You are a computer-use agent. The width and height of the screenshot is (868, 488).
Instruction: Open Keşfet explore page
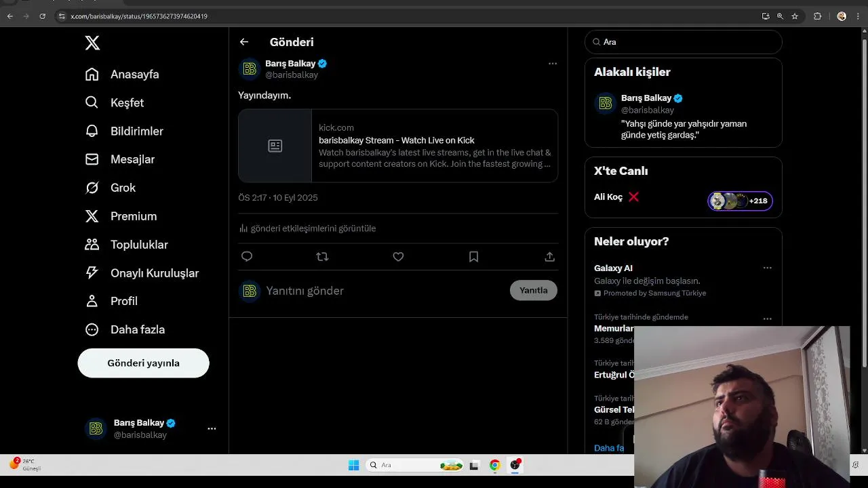click(x=115, y=103)
